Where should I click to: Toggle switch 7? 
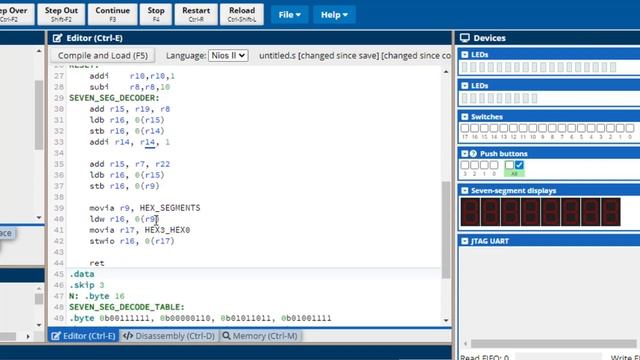coord(562,128)
